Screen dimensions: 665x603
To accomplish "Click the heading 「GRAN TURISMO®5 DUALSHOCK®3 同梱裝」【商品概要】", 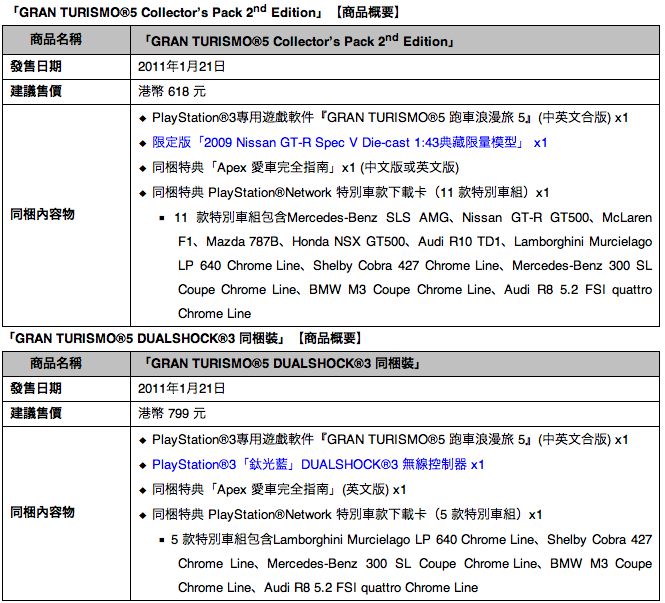I will 186,338.
